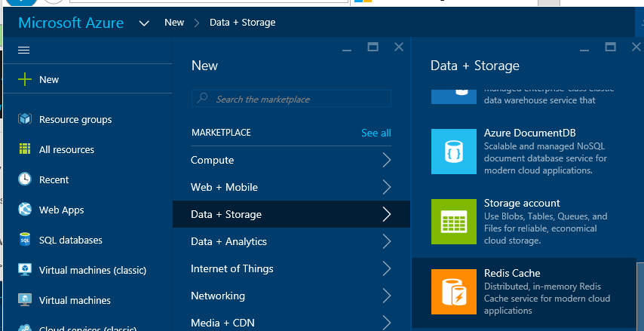Select the Data + Analytics category

click(228, 241)
